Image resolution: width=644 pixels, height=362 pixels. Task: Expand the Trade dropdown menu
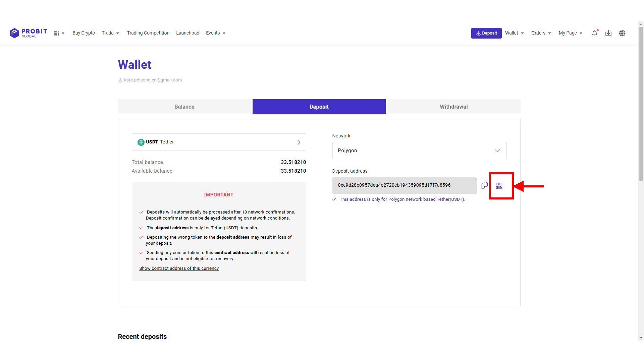point(110,33)
